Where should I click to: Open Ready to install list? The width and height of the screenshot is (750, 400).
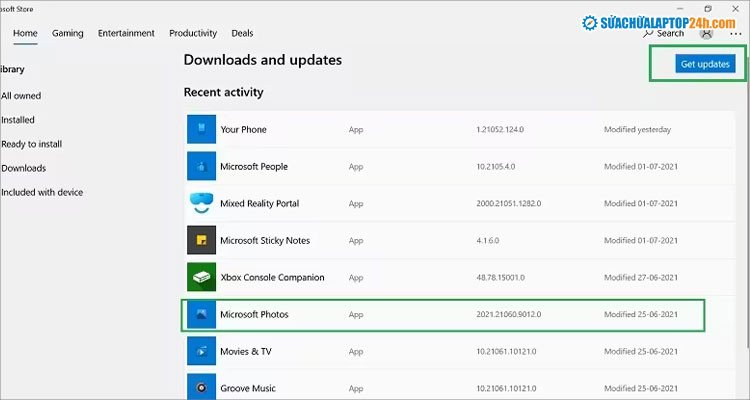[x=32, y=144]
